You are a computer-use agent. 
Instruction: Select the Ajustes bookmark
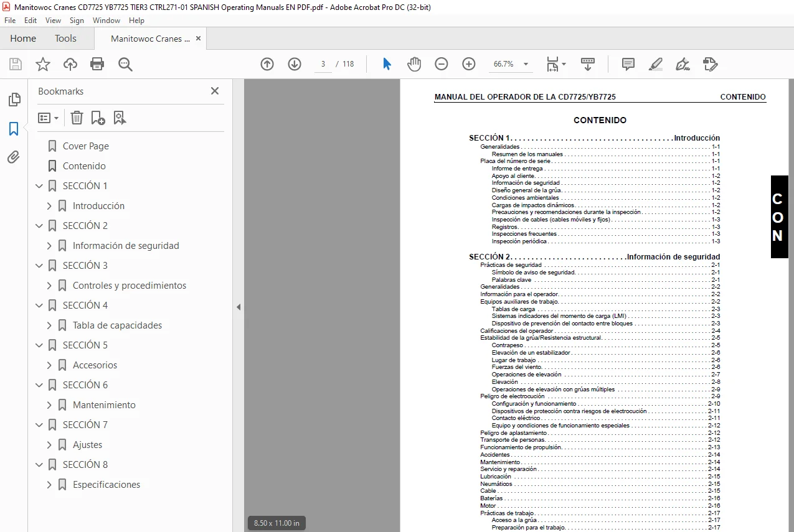click(87, 445)
